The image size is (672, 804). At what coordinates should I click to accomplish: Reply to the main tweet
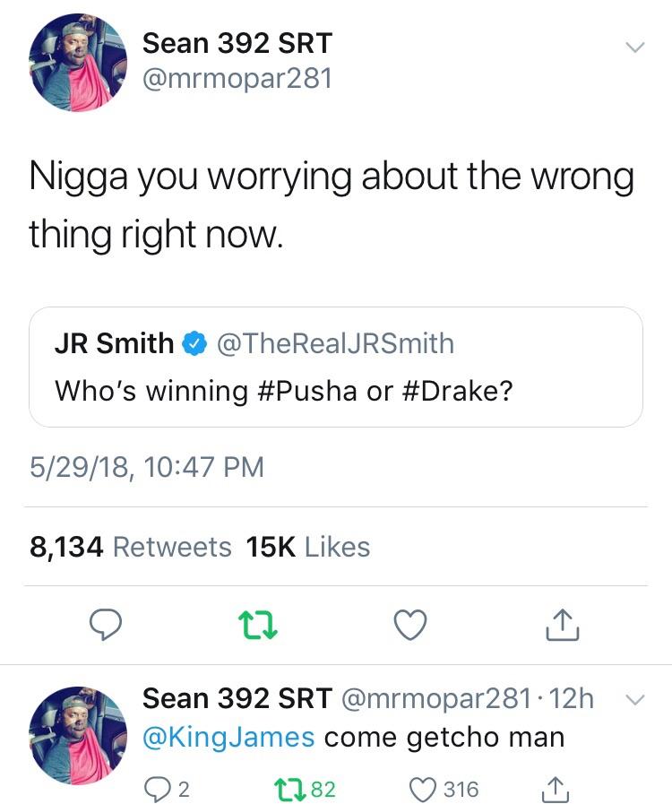point(106,626)
